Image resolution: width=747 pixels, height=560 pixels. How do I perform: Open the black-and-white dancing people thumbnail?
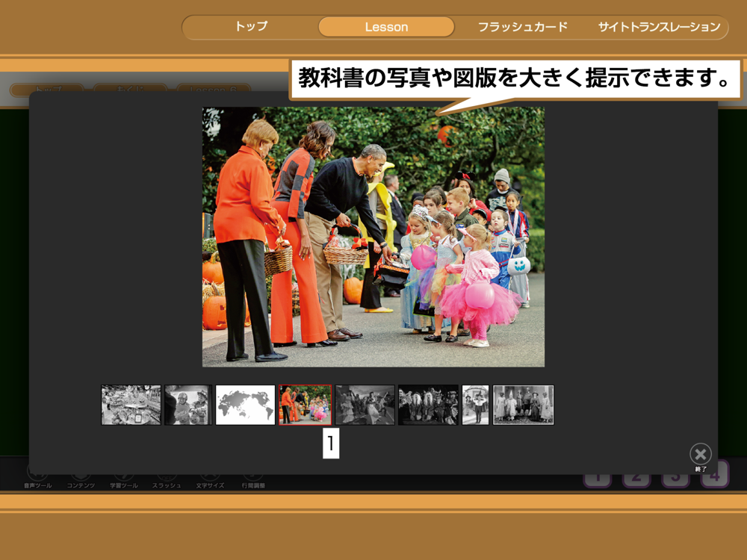(x=365, y=405)
